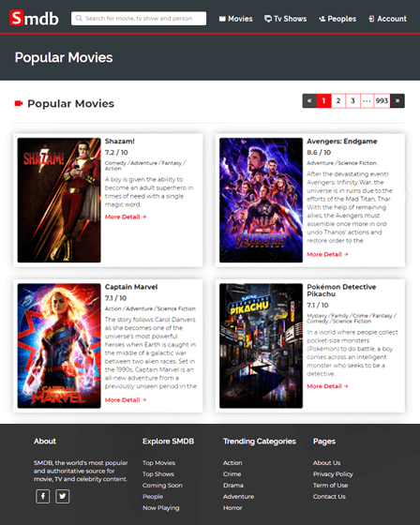Open the Movies menu item
420x525 pixels.
236,19
